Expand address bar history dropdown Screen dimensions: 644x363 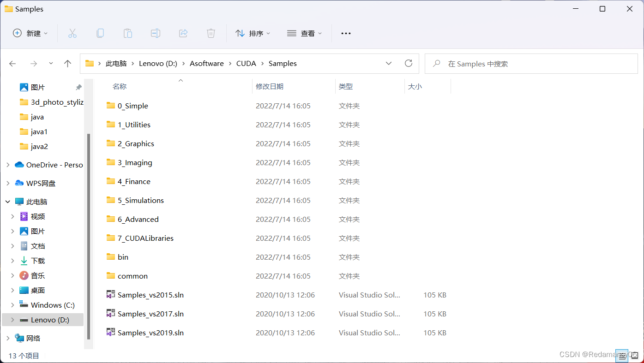point(389,63)
